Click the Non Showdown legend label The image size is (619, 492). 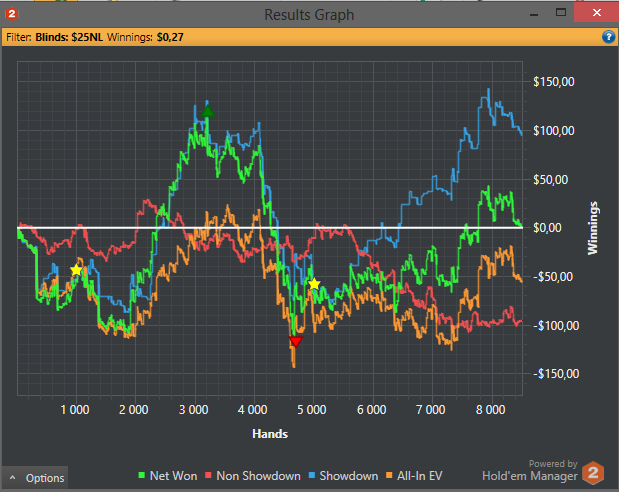pyautogui.click(x=258, y=476)
